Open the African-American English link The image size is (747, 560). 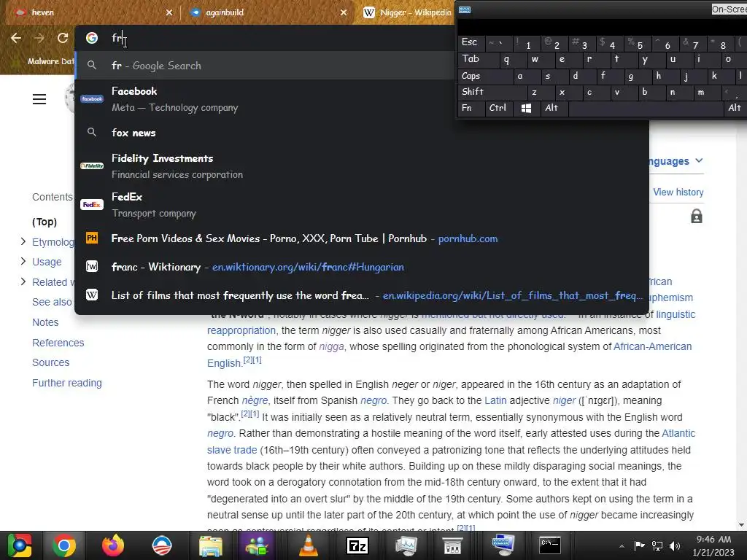click(x=652, y=346)
